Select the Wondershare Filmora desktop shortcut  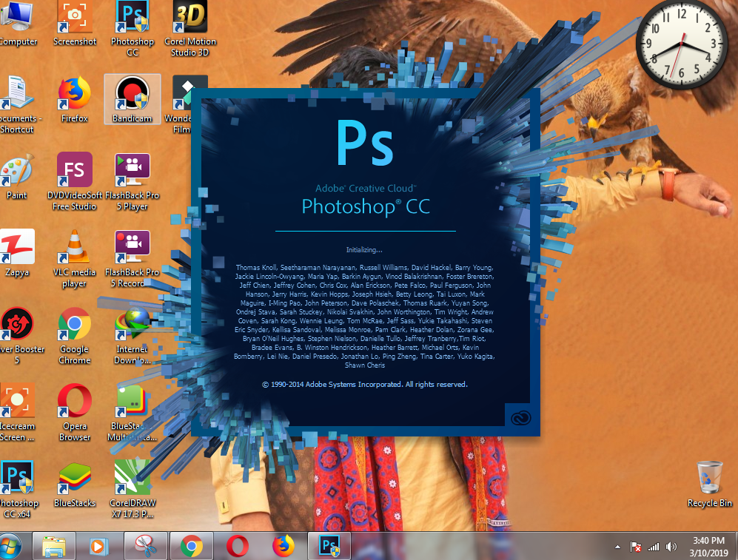coord(181,104)
